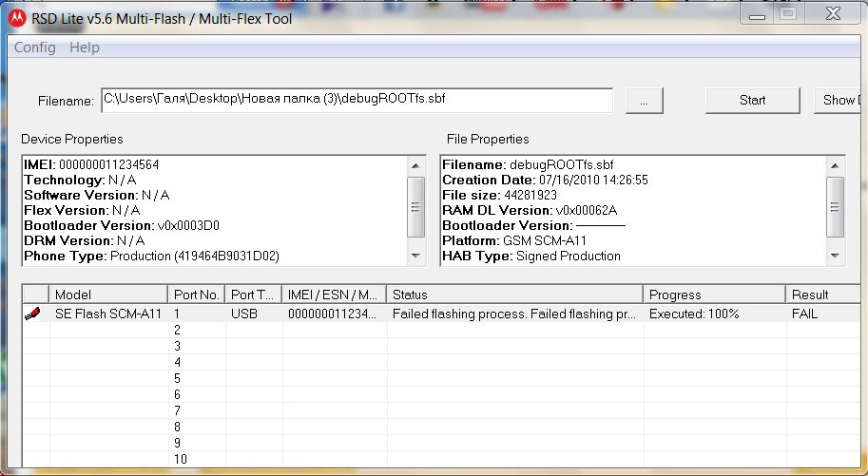Click the IMEI value 000000011234564
868x476 pixels.
tap(109, 164)
